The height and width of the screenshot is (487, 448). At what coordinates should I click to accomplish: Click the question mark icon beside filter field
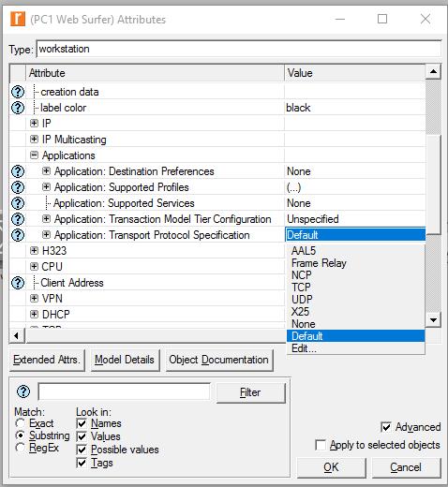coord(23,391)
